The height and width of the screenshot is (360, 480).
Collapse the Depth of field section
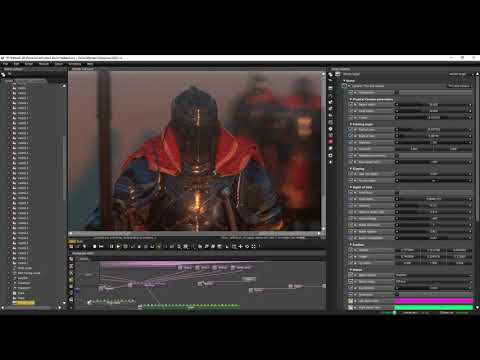click(351, 187)
